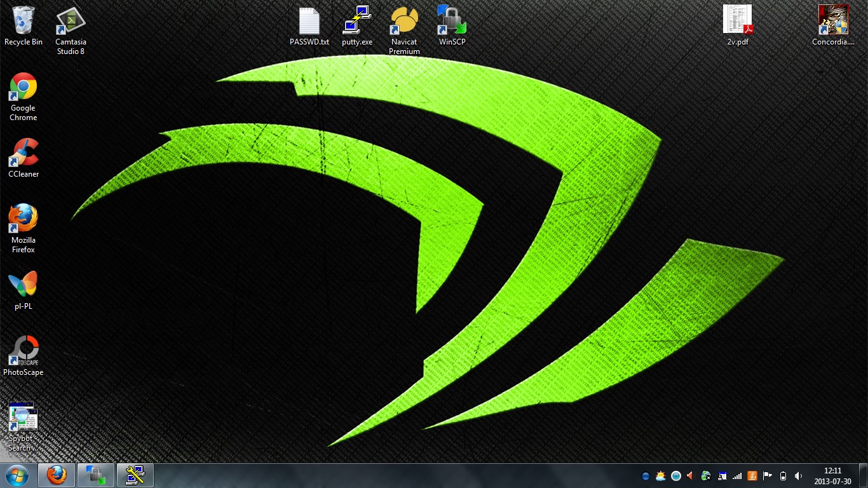This screenshot has width=868, height=488.
Task: Click the dark blue orb tray icon
Action: (x=646, y=476)
